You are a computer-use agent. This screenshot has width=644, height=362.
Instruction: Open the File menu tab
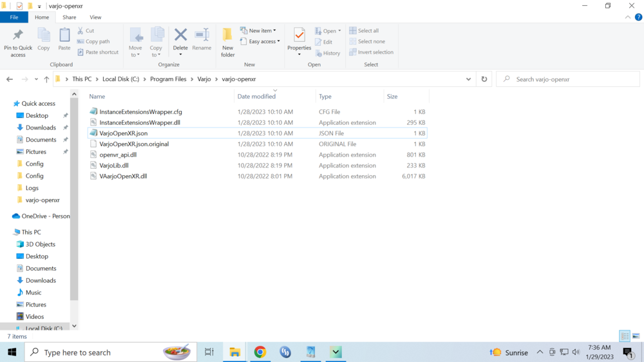coord(14,17)
